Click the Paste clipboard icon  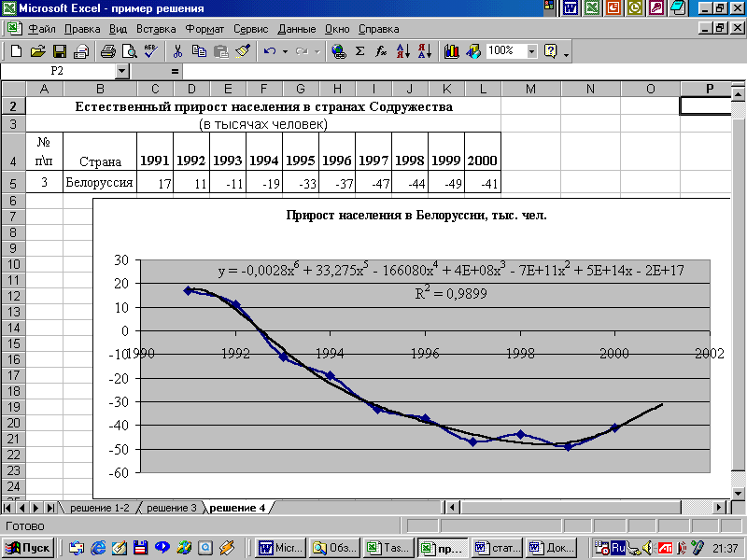[221, 51]
